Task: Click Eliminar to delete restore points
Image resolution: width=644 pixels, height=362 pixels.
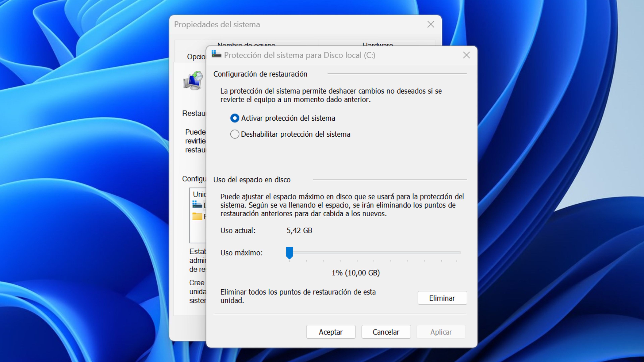Action: pos(442,298)
